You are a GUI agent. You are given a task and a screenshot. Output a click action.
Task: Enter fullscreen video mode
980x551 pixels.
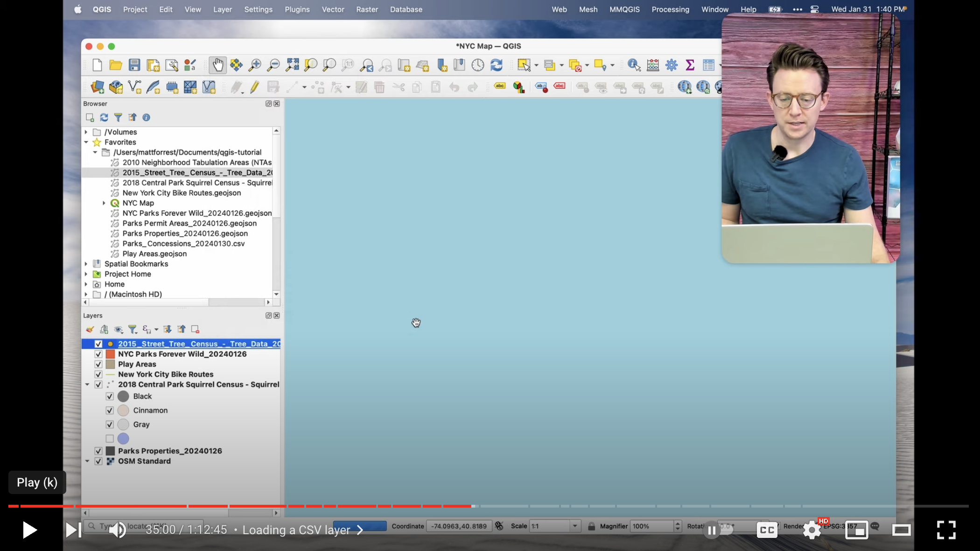[x=946, y=530]
